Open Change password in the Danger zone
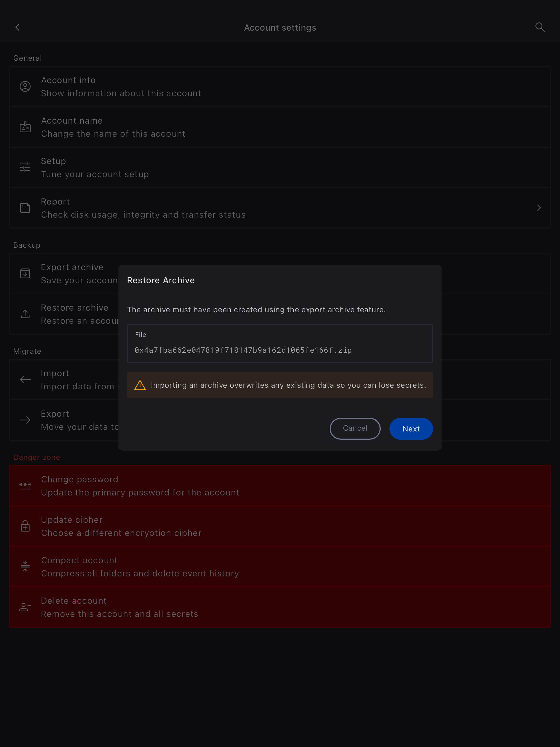The image size is (560, 747). 280,486
